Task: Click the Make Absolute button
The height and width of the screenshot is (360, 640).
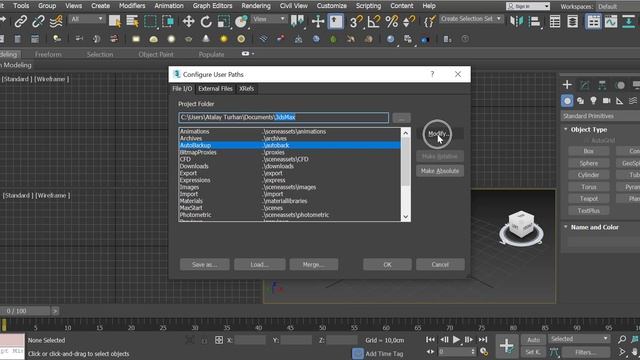Action: 440,171
